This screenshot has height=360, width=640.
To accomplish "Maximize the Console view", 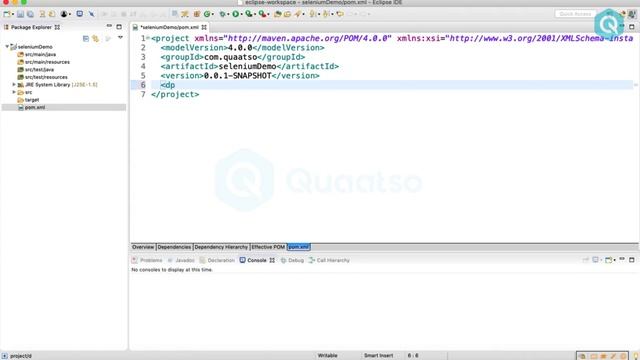I will pyautogui.click(x=631, y=259).
